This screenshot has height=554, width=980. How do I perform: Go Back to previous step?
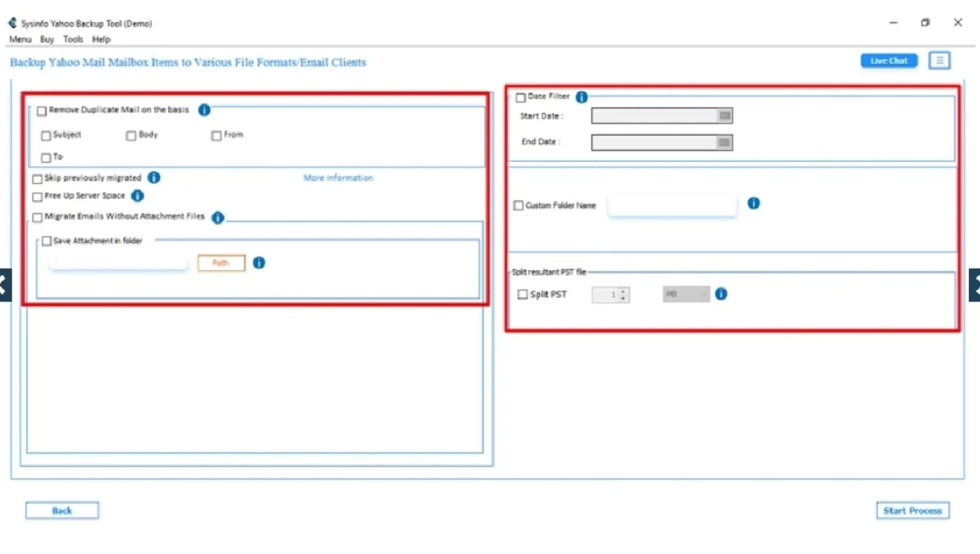(x=62, y=511)
